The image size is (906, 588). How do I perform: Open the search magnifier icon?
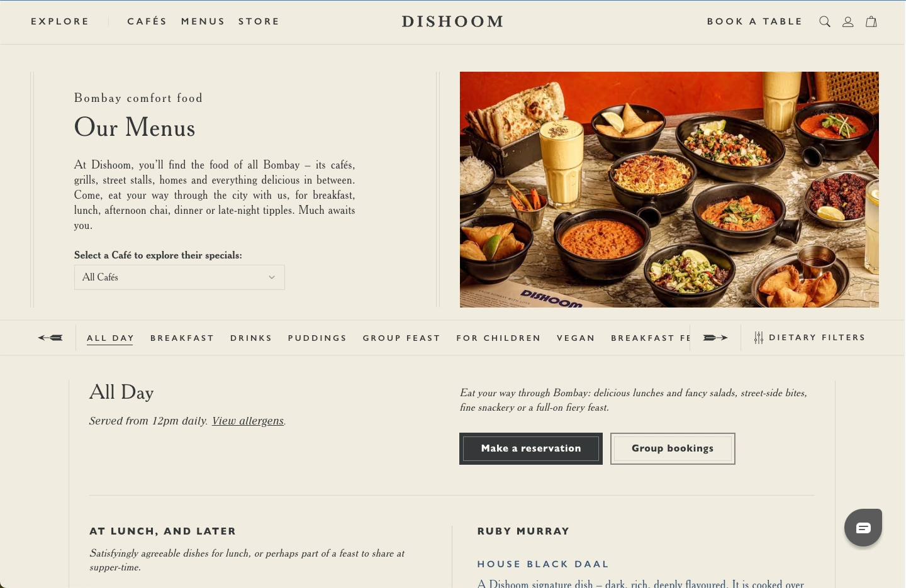click(x=825, y=21)
